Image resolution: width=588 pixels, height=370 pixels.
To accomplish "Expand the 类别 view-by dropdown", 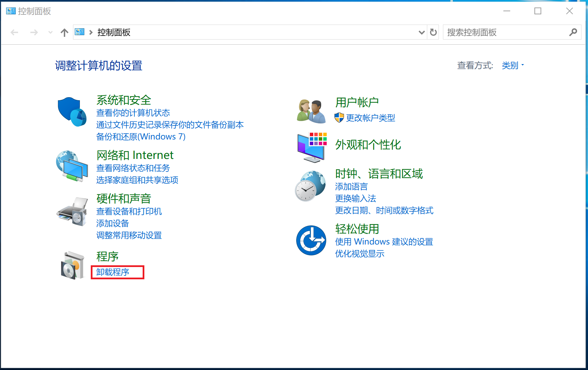I will click(513, 65).
